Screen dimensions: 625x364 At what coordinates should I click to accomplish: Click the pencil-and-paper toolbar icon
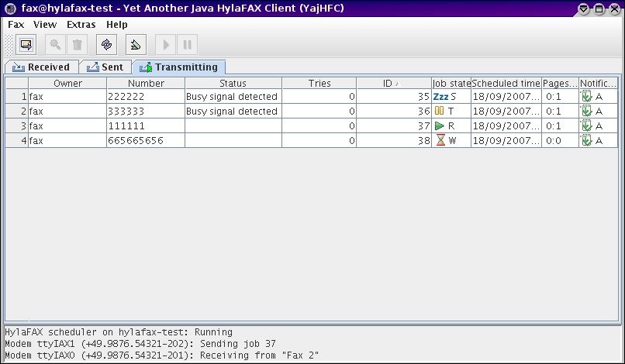[136, 45]
